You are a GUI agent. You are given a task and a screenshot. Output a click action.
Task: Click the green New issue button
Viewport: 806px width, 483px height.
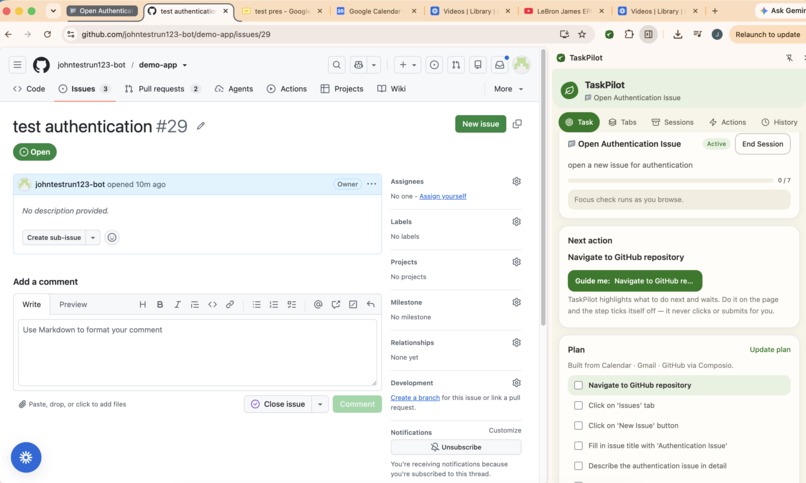481,124
